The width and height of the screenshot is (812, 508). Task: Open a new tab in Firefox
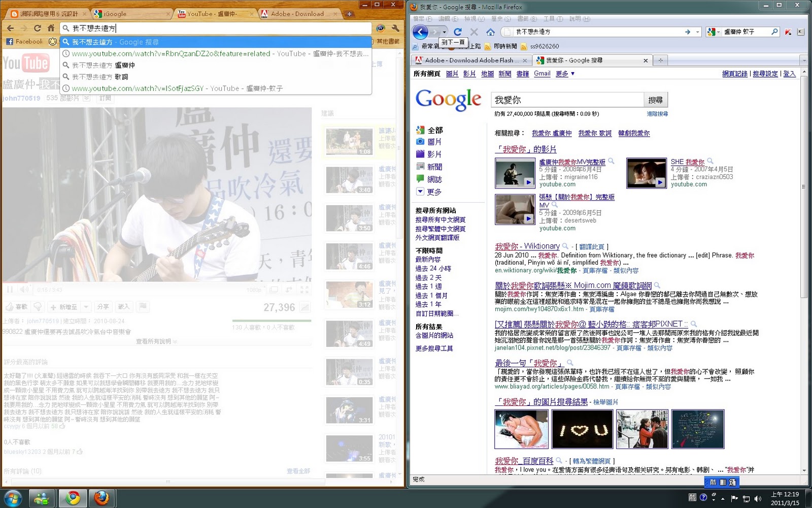660,60
